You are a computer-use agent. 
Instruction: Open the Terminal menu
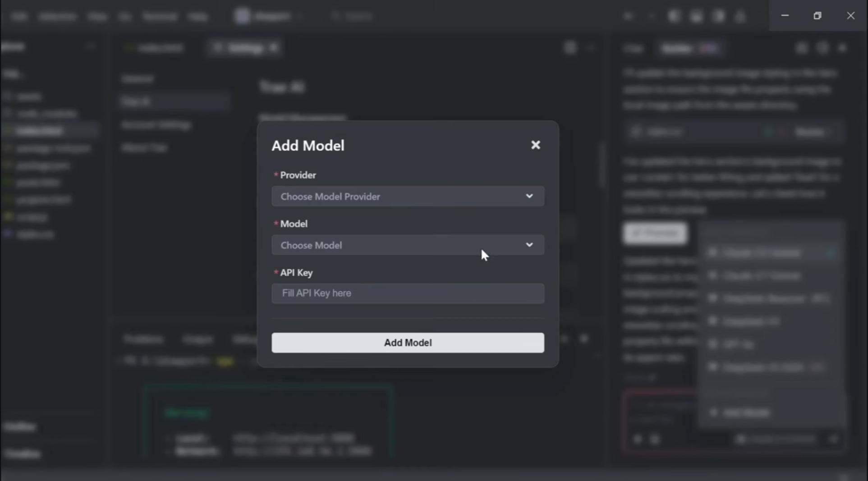[x=160, y=17]
